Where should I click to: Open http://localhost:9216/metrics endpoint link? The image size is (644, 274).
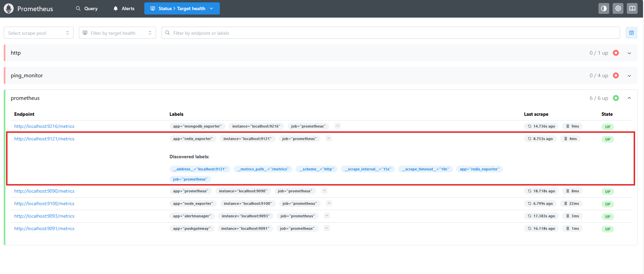pos(44,126)
